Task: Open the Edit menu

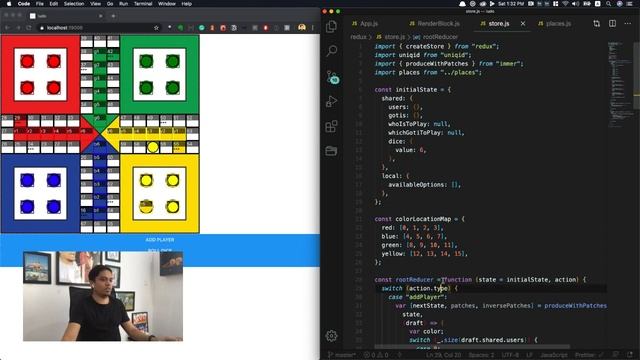Action: click(54, 4)
